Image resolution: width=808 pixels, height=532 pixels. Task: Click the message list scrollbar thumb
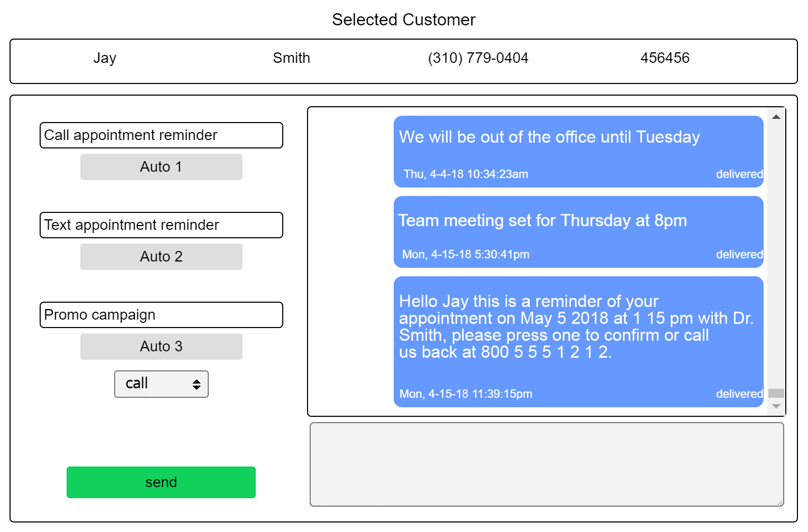[x=776, y=393]
